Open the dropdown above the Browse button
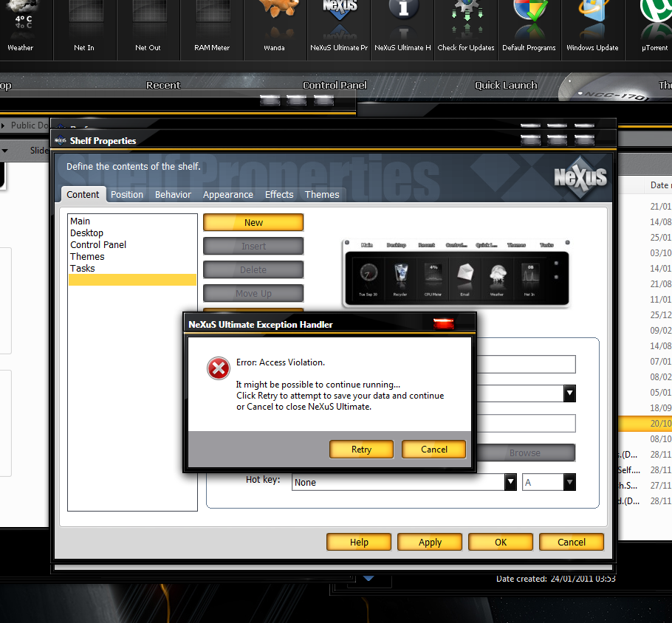Viewport: 672px width, 623px height. pyautogui.click(x=569, y=393)
